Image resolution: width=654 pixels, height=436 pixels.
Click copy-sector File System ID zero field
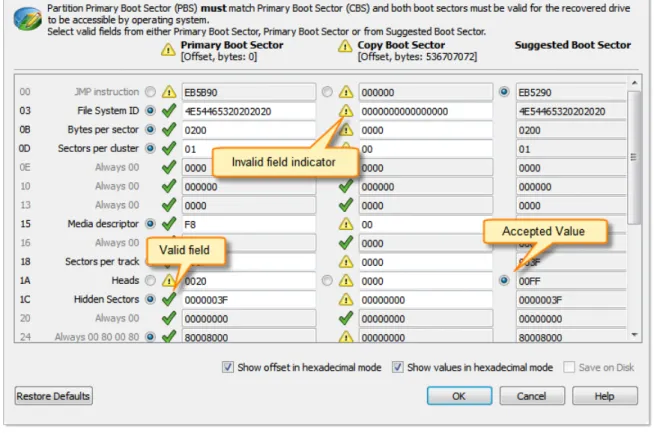pyautogui.click(x=425, y=111)
